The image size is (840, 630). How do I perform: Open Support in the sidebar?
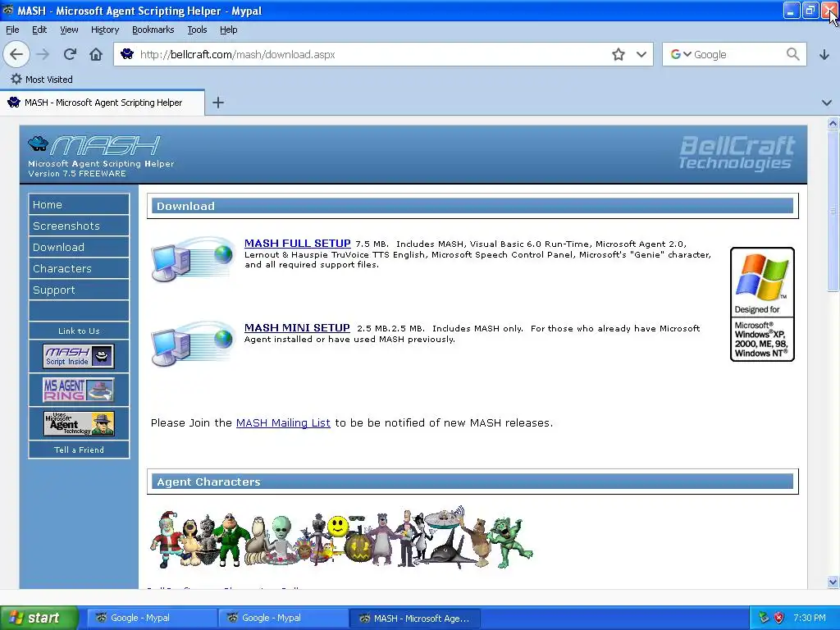point(79,290)
